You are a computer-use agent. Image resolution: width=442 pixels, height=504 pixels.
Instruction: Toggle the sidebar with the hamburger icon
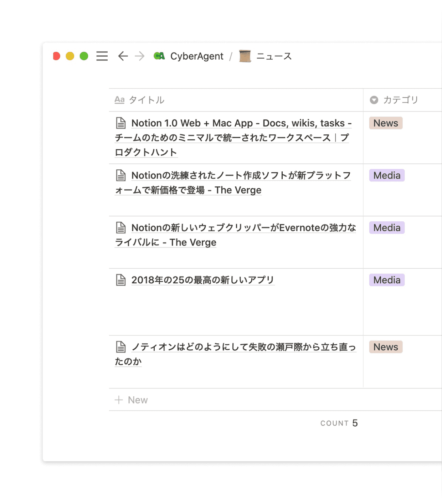102,56
